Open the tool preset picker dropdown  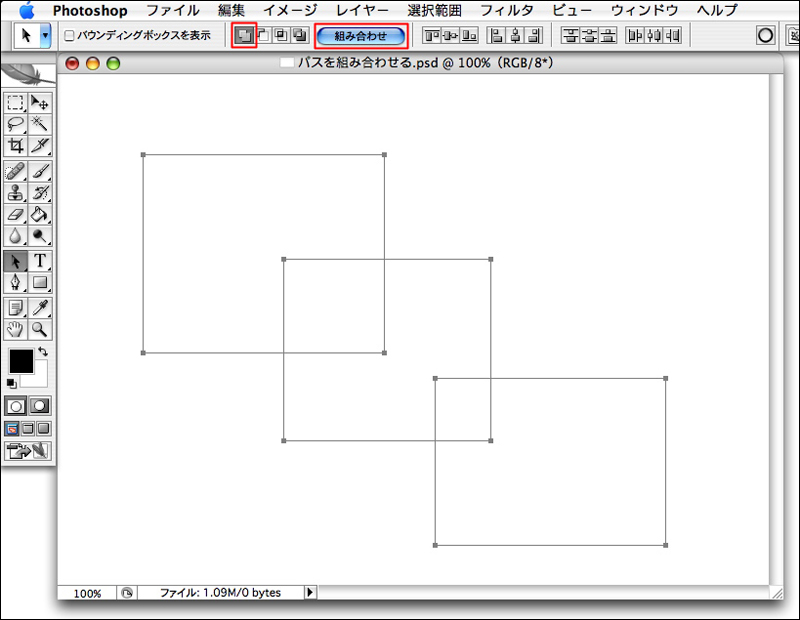(46, 35)
